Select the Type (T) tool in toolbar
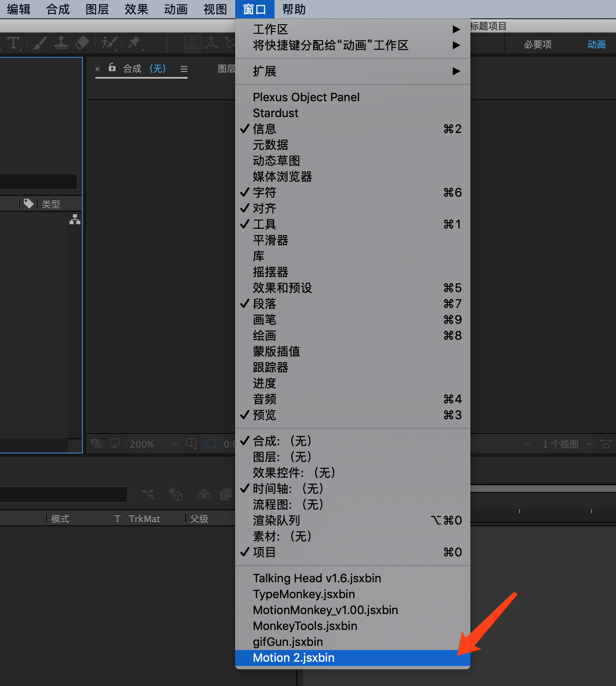 13,43
